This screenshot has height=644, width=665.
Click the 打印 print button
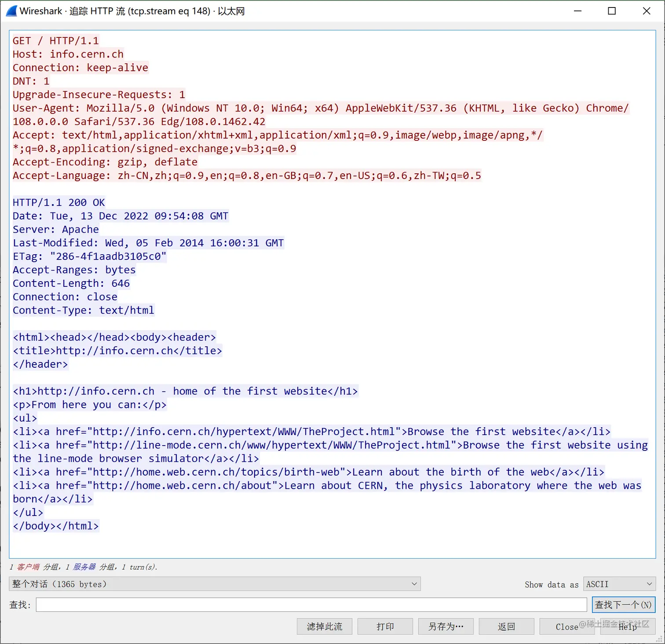pyautogui.click(x=385, y=626)
